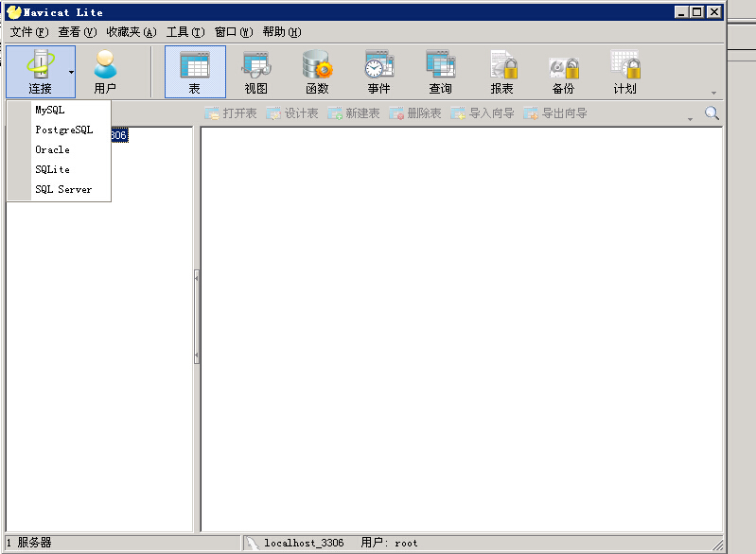Open the 工具(T) menu
Image resolution: width=756 pixels, height=554 pixels.
185,32
